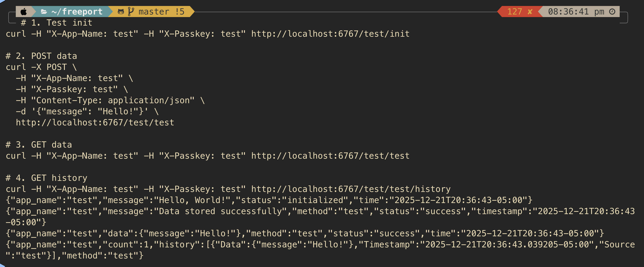Click the Content-Type: application/json header text
The height and width of the screenshot is (267, 644).
pyautogui.click(x=113, y=100)
